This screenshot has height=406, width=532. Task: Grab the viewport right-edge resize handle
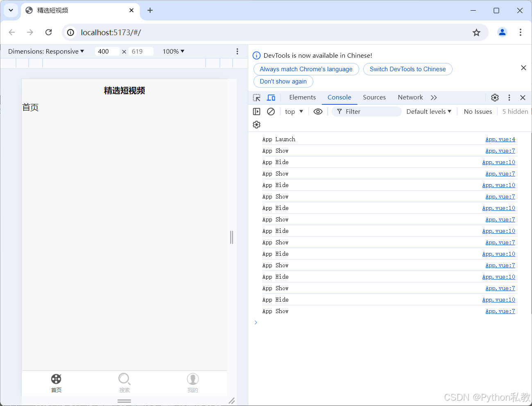pos(231,237)
